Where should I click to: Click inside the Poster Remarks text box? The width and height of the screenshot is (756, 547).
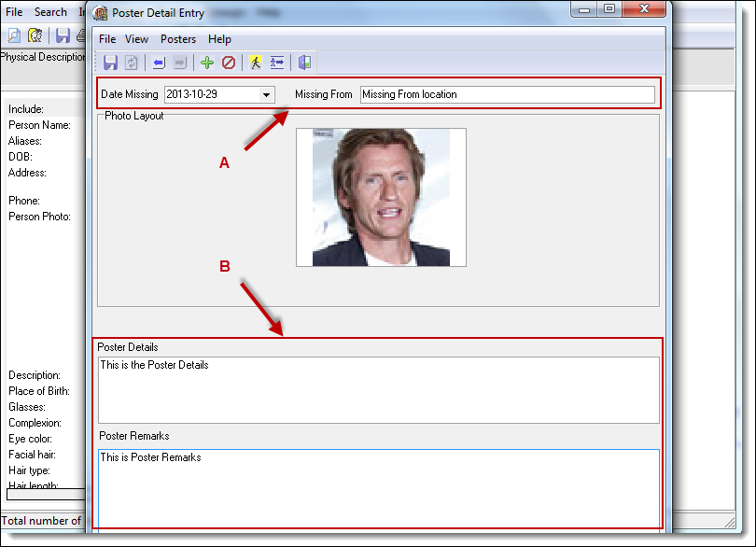(378, 487)
